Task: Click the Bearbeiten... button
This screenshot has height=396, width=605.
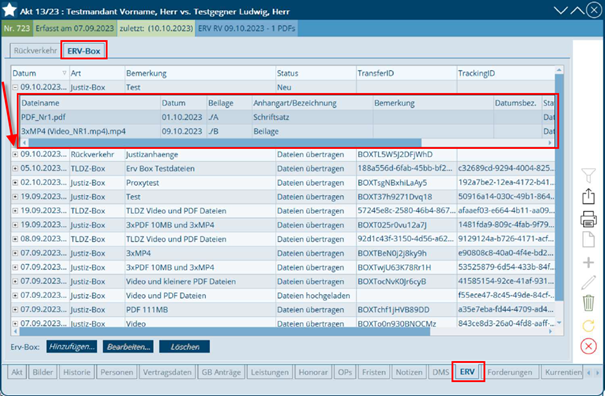Action: point(128,347)
